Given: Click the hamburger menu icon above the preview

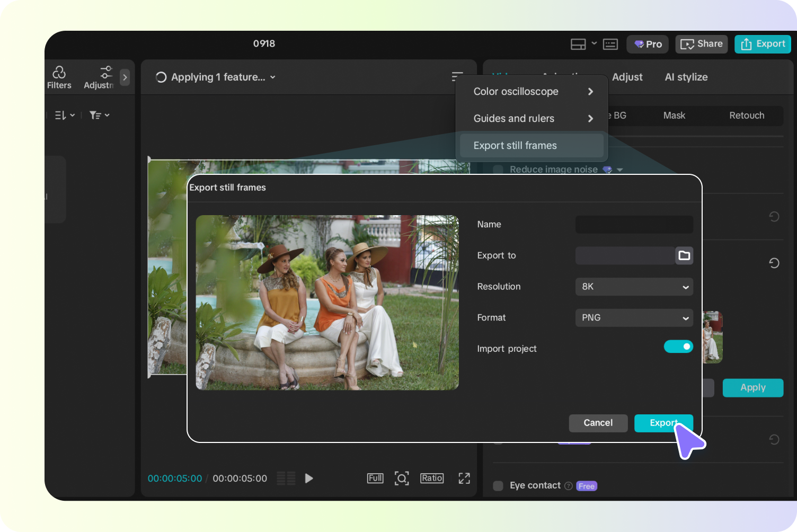Looking at the screenshot, I should tap(457, 76).
